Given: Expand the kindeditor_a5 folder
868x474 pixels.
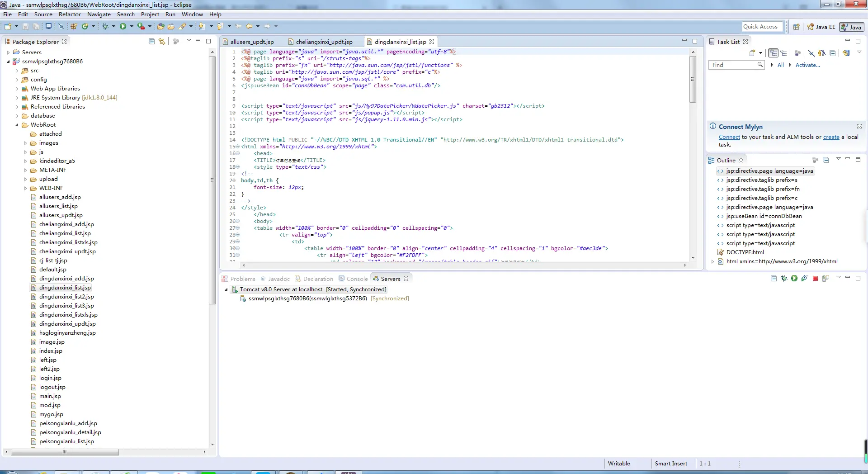Looking at the screenshot, I should [x=25, y=161].
